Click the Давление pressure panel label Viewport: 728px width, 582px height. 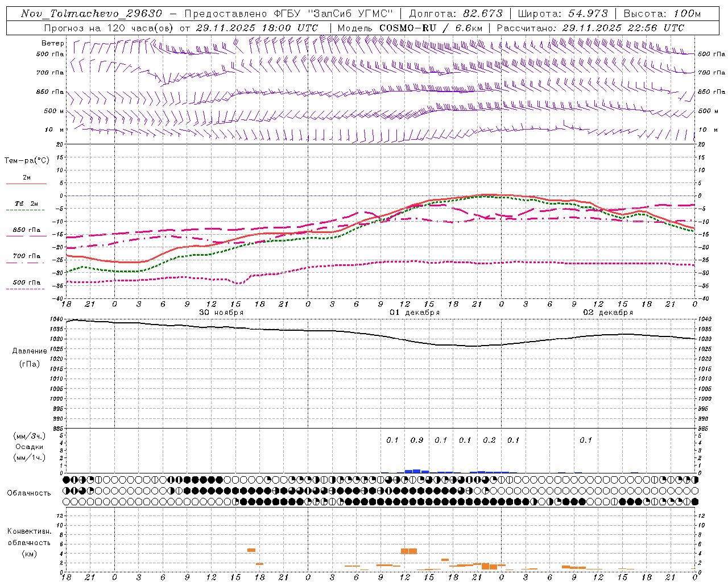30,351
